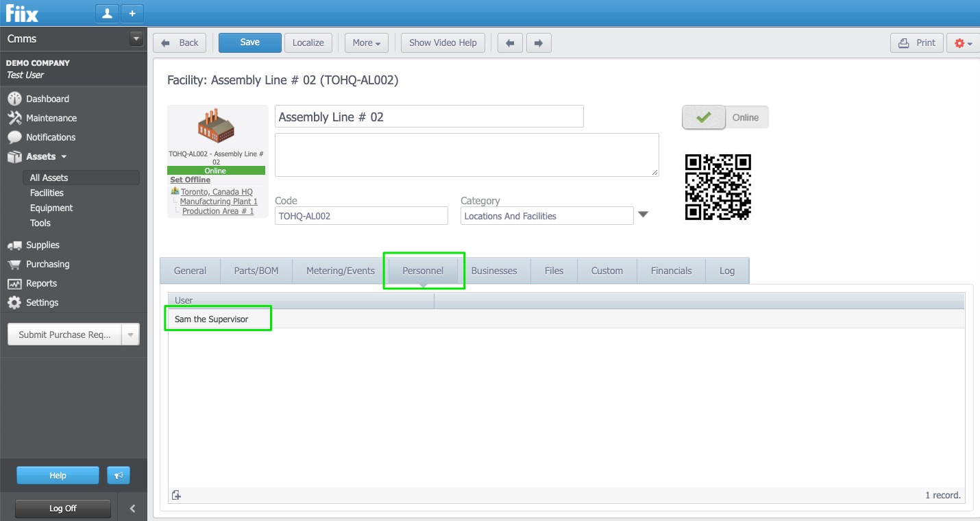The width and height of the screenshot is (980, 521).
Task: Toggle the Online status switch
Action: coord(724,117)
